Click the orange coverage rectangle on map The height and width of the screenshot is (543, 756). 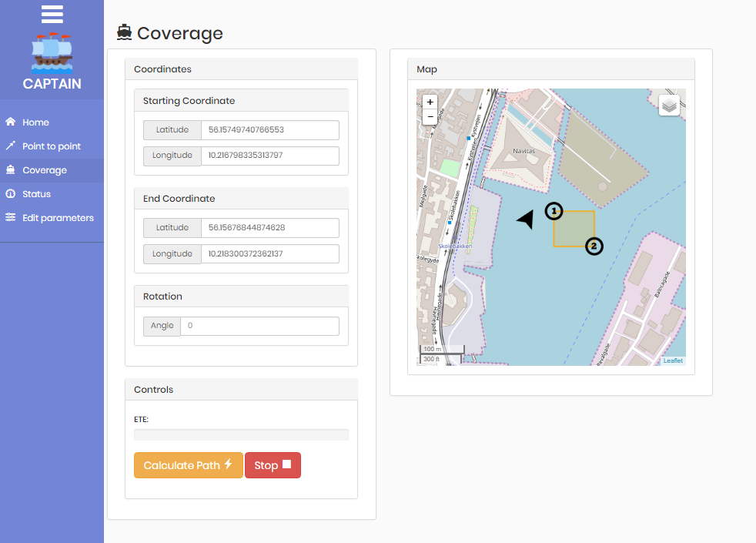pos(574,229)
